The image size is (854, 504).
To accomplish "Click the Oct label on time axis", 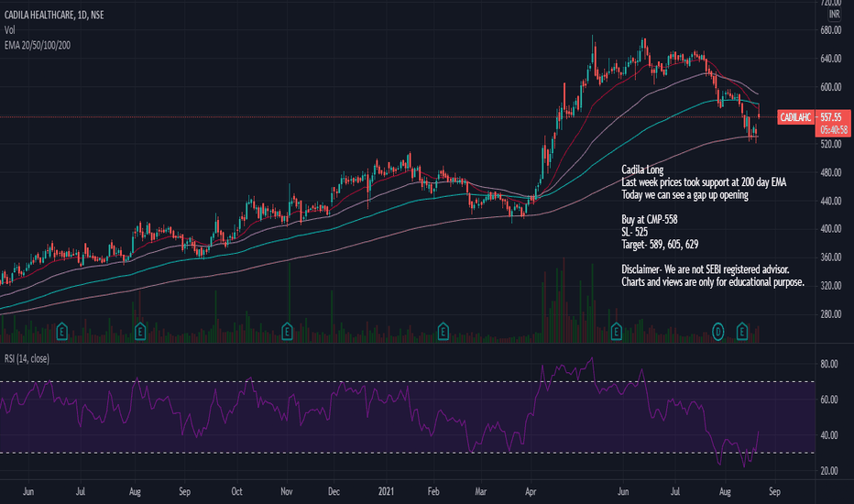I will point(236,491).
